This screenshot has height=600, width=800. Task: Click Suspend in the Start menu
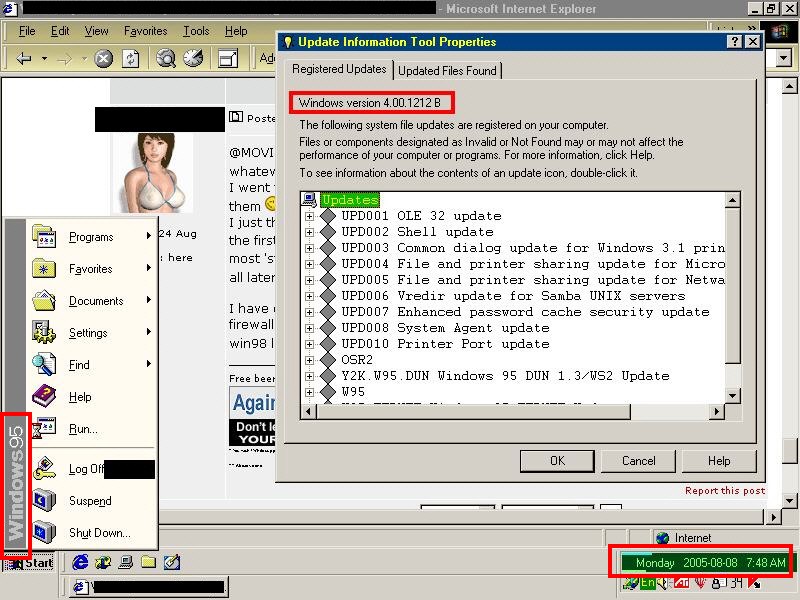click(x=92, y=501)
